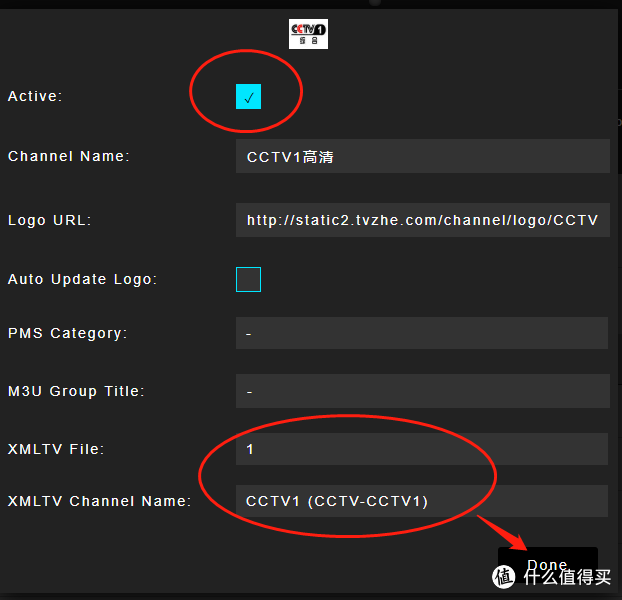
Task: Select the 'XMLTV File:' label
Action: pos(56,449)
